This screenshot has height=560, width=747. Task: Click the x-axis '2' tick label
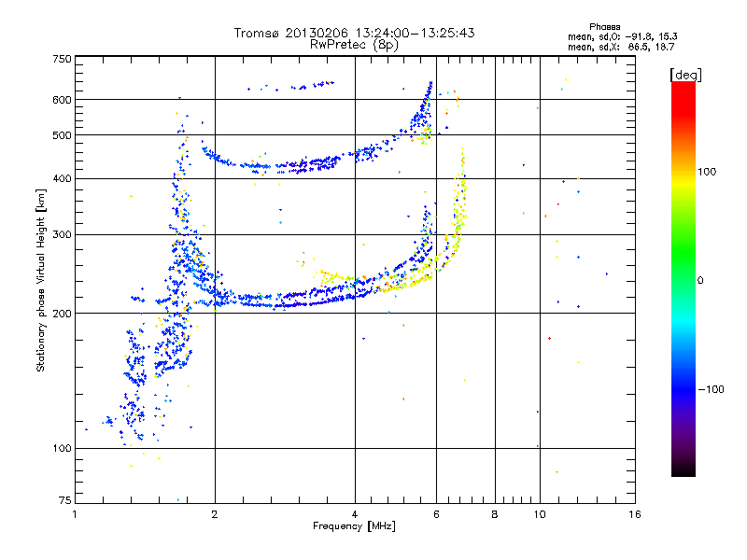[x=215, y=514]
